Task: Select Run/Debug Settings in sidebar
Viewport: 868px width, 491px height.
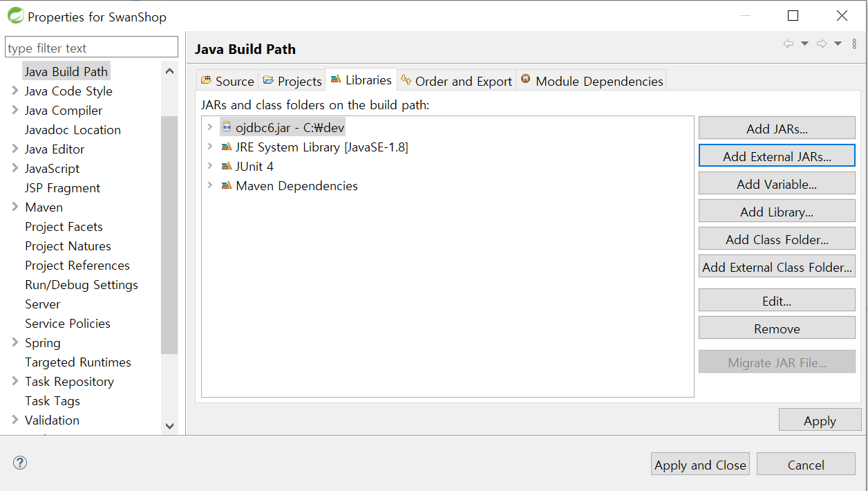Action: (82, 284)
